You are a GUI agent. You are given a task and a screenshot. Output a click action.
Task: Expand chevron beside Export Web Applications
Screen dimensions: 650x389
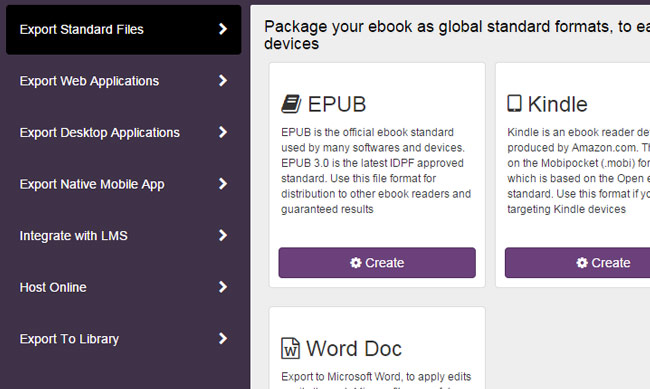223,80
